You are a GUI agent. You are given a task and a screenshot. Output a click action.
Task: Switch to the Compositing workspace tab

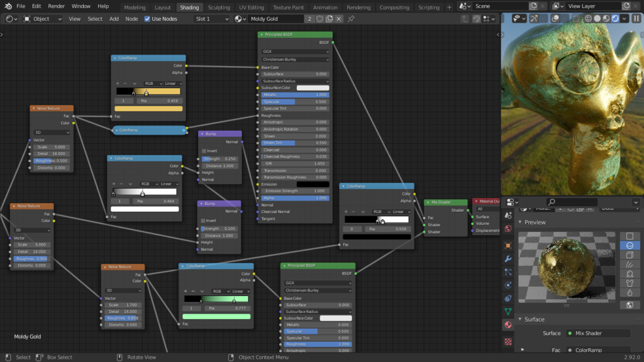click(394, 8)
